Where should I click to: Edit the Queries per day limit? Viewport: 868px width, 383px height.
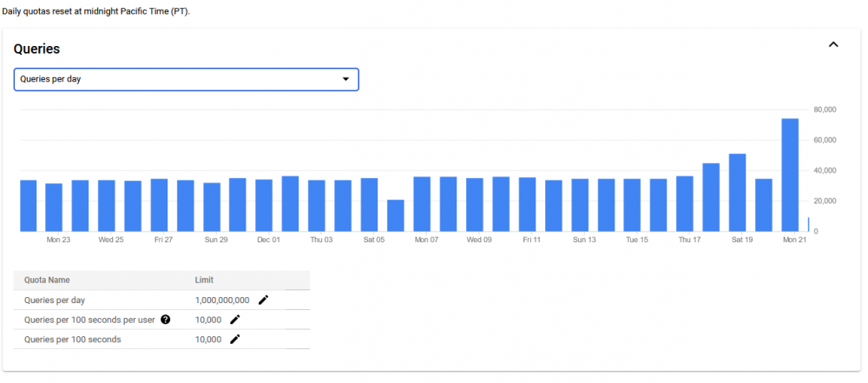tap(264, 300)
